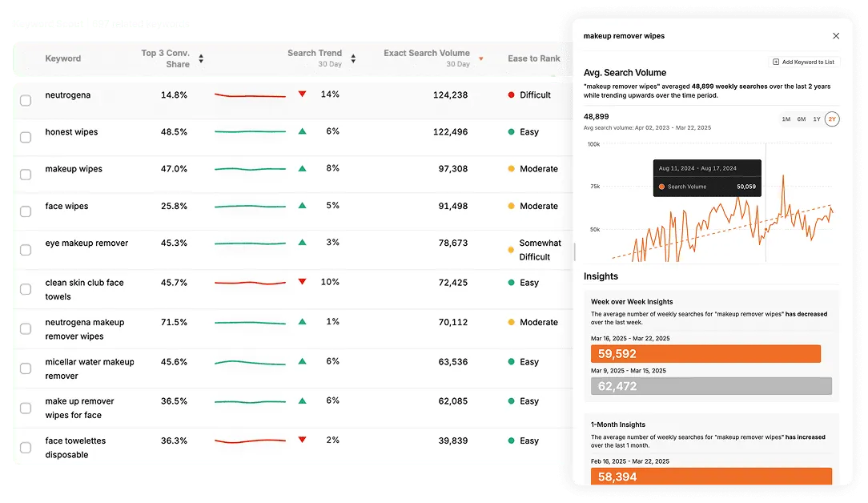
Task: Sort by Search Trend arrows
Action: (x=353, y=58)
